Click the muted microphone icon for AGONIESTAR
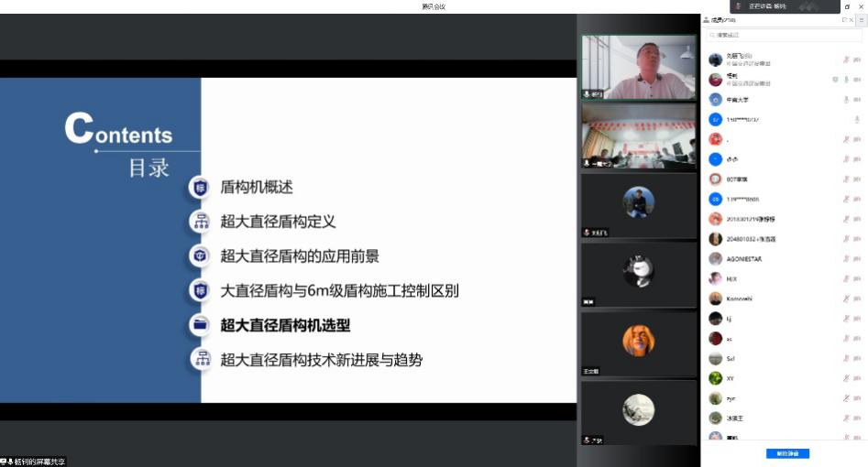Image resolution: width=868 pixels, height=467 pixels. [846, 259]
